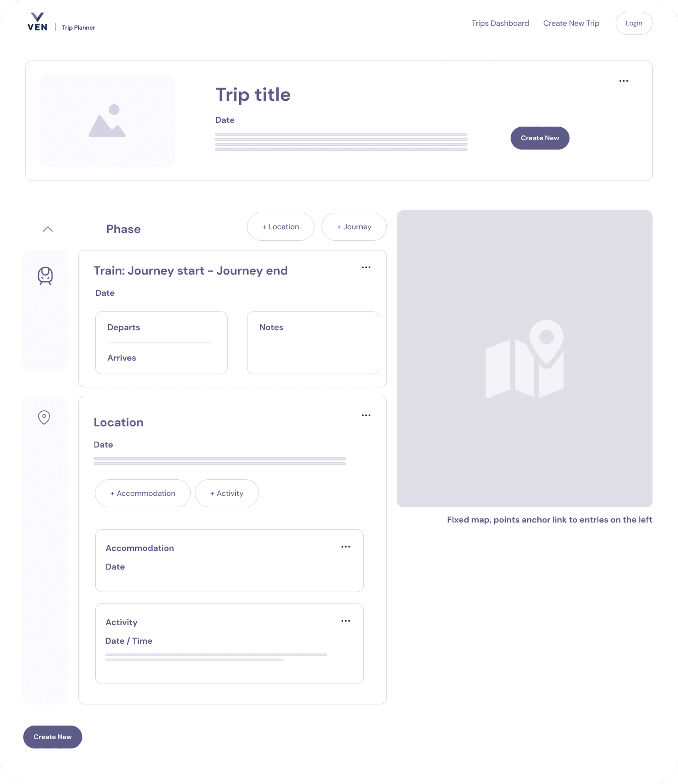Add a journey with the + Journey button
Screen dimensions: 678x784
coord(354,227)
